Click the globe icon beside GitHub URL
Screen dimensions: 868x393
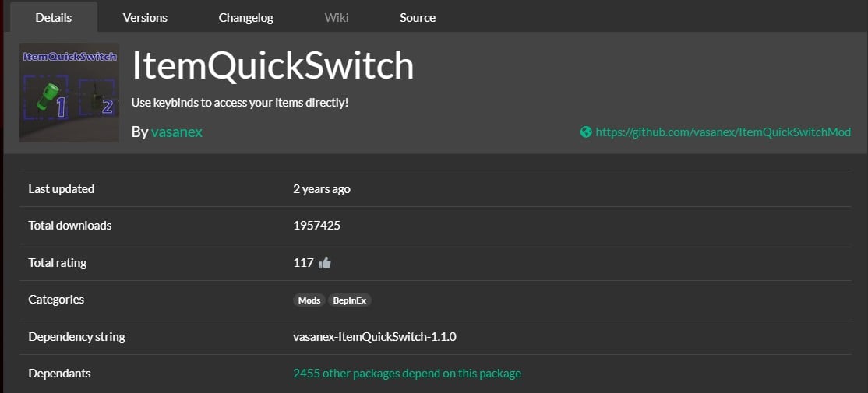click(x=586, y=132)
